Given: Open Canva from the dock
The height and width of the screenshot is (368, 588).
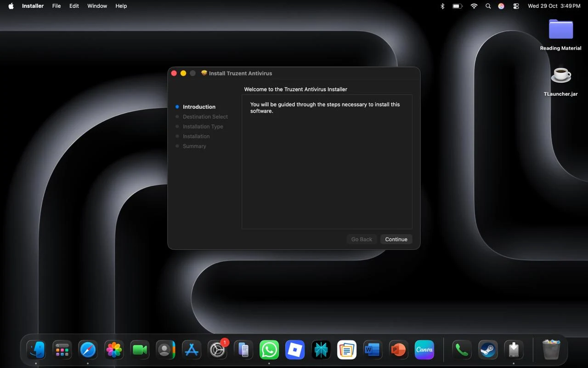Looking at the screenshot, I should pos(424,350).
